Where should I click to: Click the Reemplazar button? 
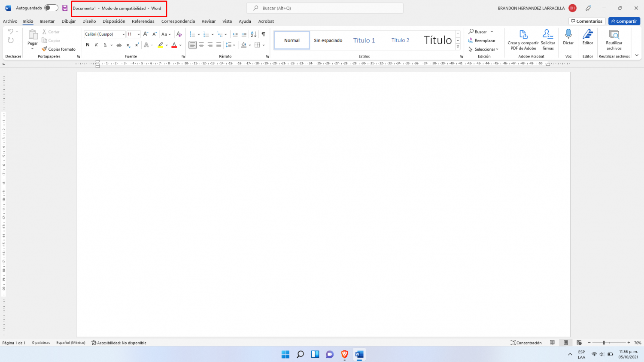tap(482, 40)
